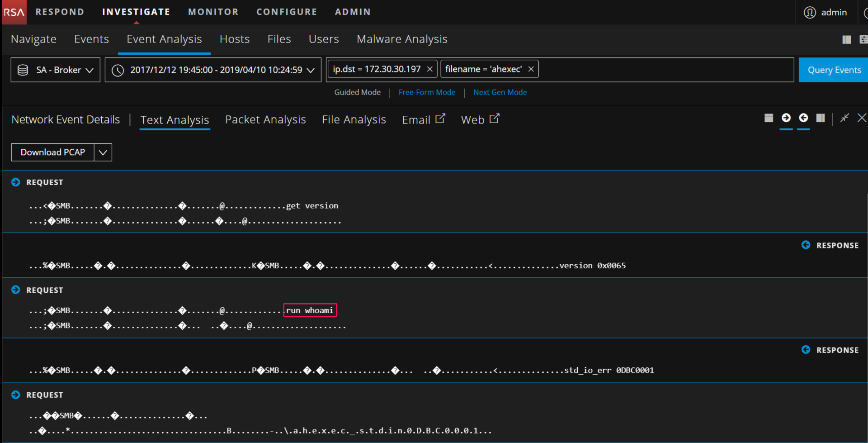Toggle response display arrow in event toolbar

[x=803, y=118]
